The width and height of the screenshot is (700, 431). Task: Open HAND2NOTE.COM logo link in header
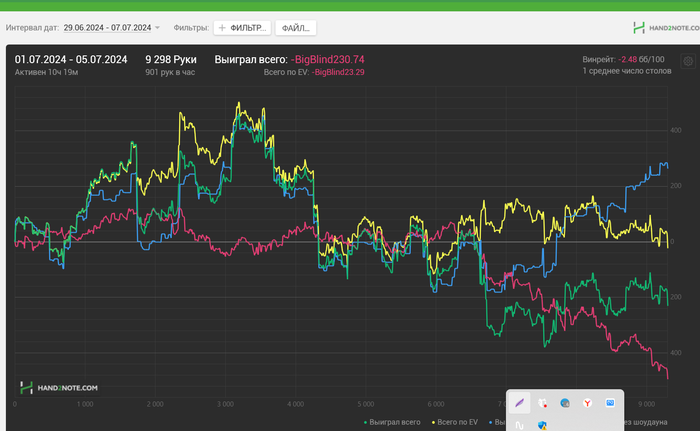coord(666,28)
